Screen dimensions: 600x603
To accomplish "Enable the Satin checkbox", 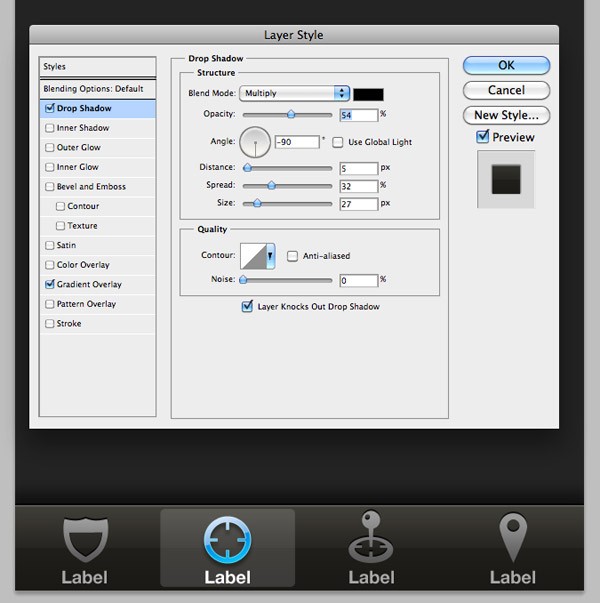I will tap(50, 245).
